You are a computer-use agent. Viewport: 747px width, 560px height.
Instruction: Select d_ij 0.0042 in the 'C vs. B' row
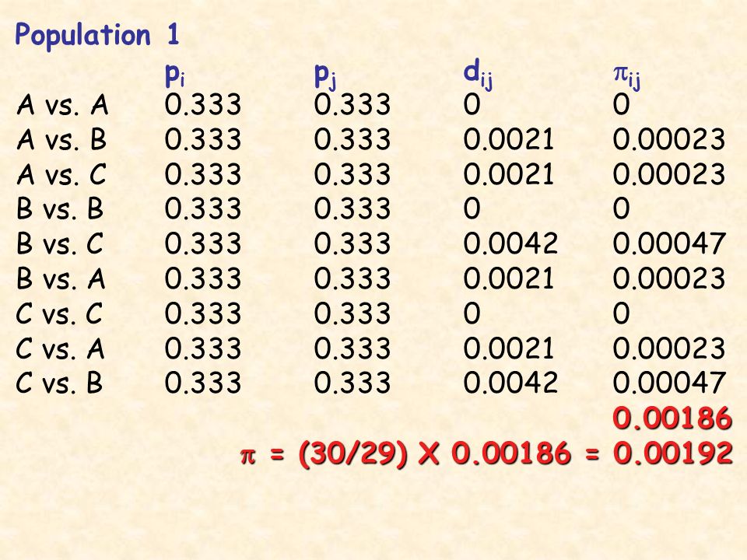[510, 383]
